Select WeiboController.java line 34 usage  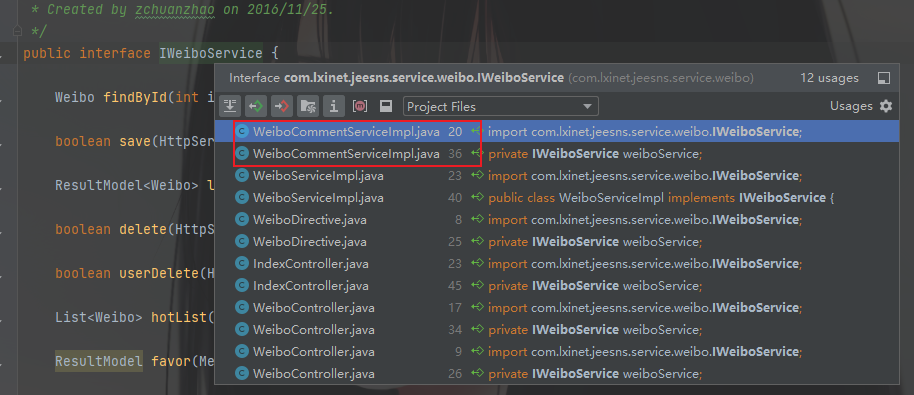[x=557, y=329]
